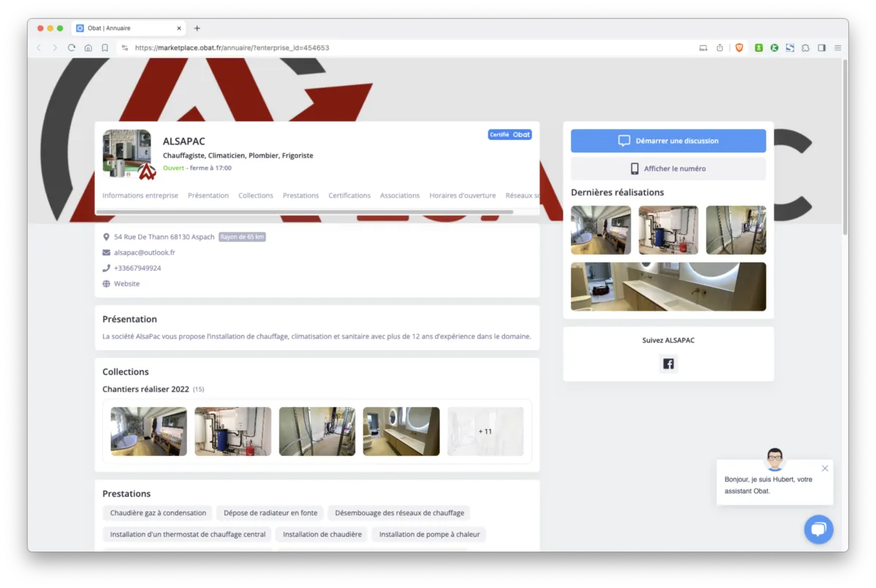
Task: Click the page vertical scrollbar
Action: click(x=845, y=146)
